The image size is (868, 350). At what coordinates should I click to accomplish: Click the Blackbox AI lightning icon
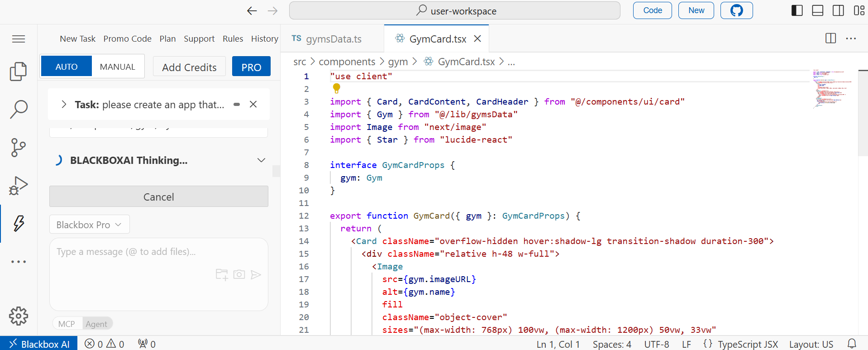pyautogui.click(x=19, y=223)
